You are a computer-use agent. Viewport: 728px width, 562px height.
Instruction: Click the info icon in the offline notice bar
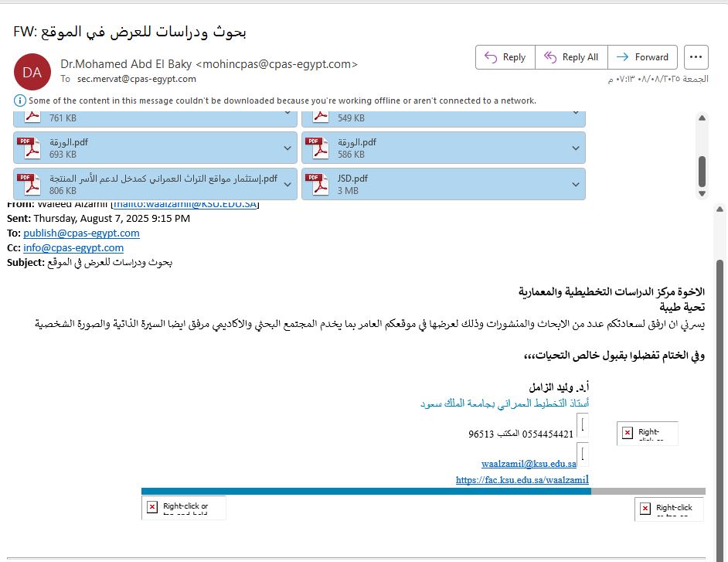coord(19,100)
